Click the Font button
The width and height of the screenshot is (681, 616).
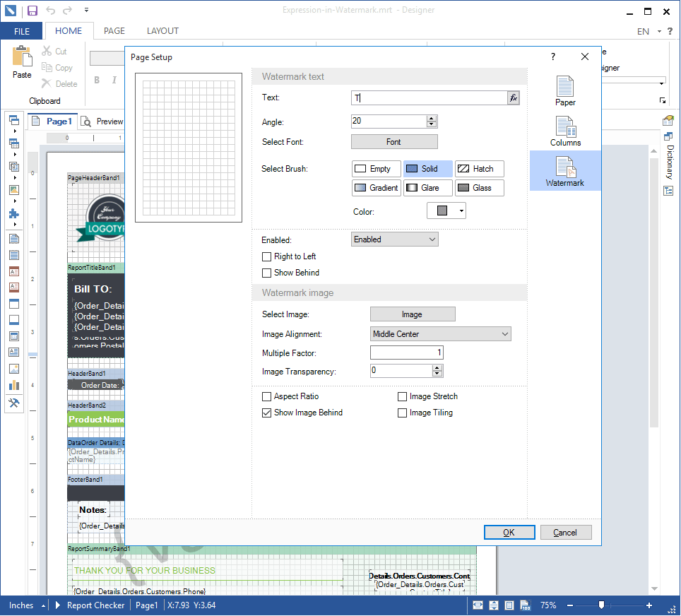pos(394,142)
